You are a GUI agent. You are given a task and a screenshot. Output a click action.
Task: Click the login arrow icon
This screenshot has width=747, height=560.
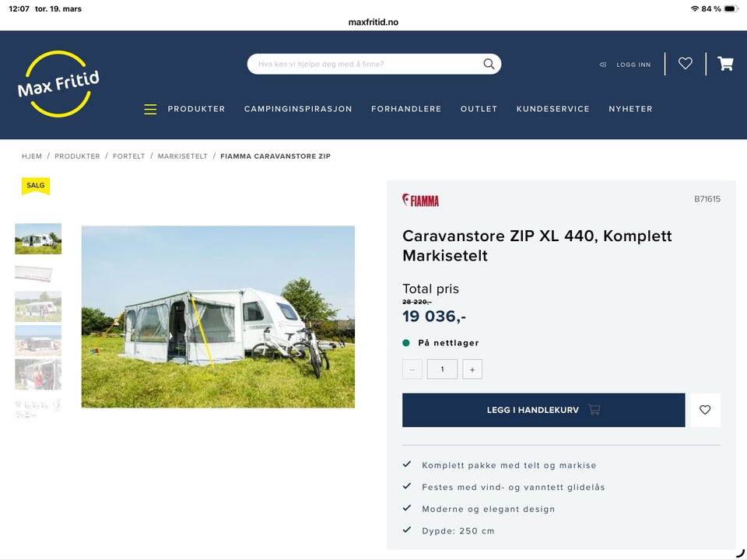tap(602, 65)
